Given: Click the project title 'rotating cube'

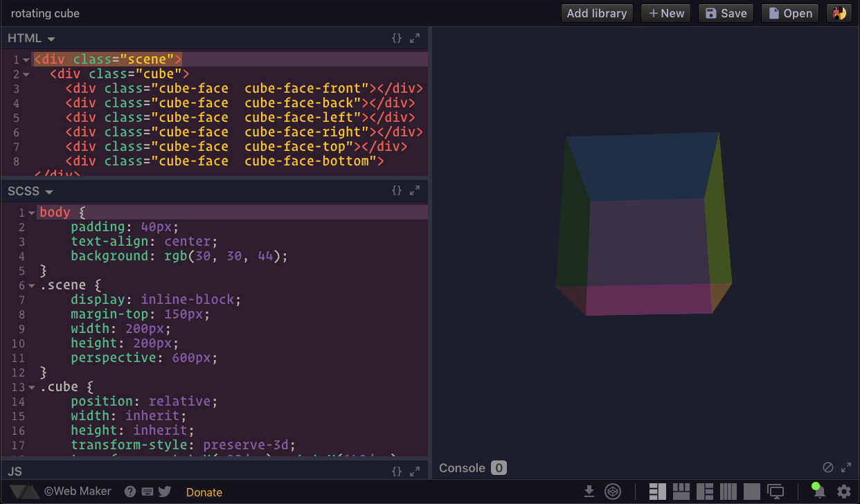Looking at the screenshot, I should 45,12.
